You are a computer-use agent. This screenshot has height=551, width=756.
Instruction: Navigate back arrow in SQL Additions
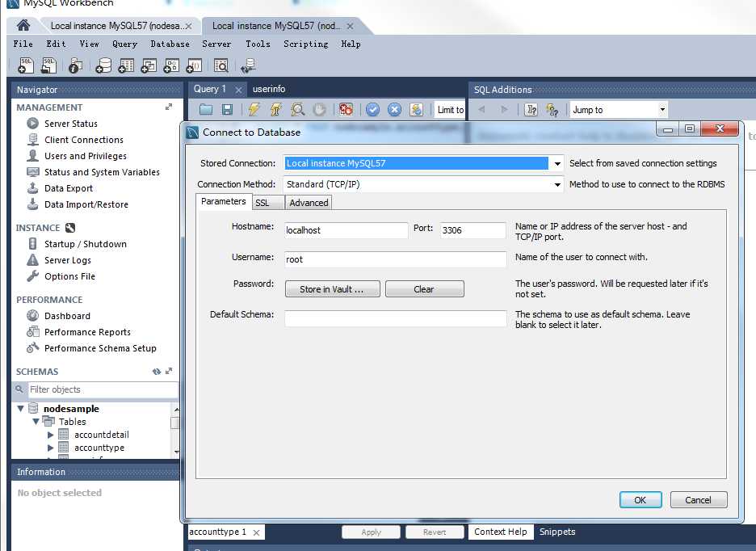[x=481, y=110]
